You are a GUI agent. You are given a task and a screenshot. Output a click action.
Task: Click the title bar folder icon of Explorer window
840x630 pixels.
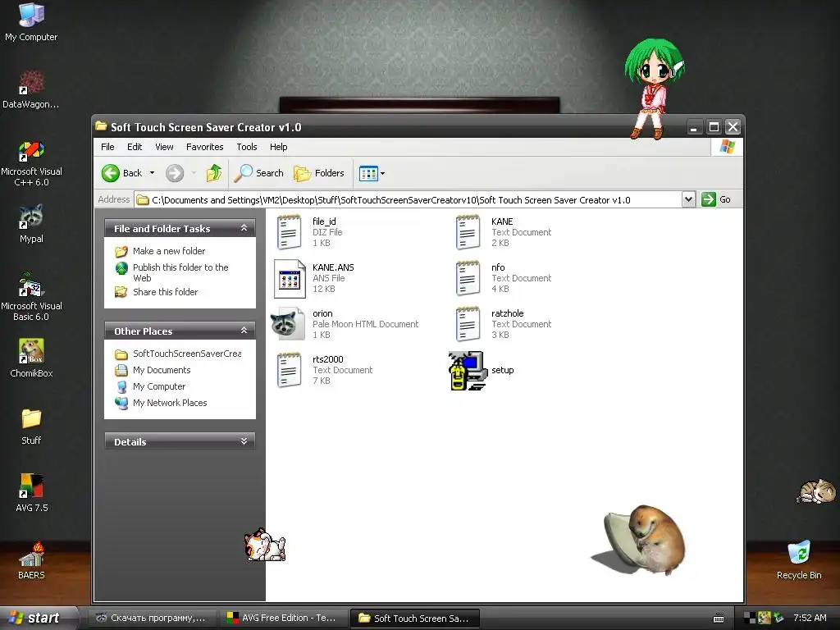pyautogui.click(x=101, y=126)
